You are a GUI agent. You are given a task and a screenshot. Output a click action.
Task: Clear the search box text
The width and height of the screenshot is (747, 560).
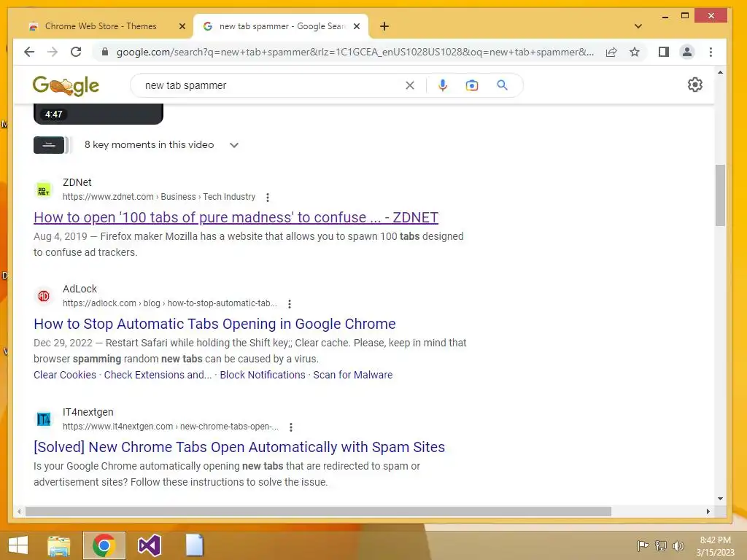pyautogui.click(x=410, y=85)
